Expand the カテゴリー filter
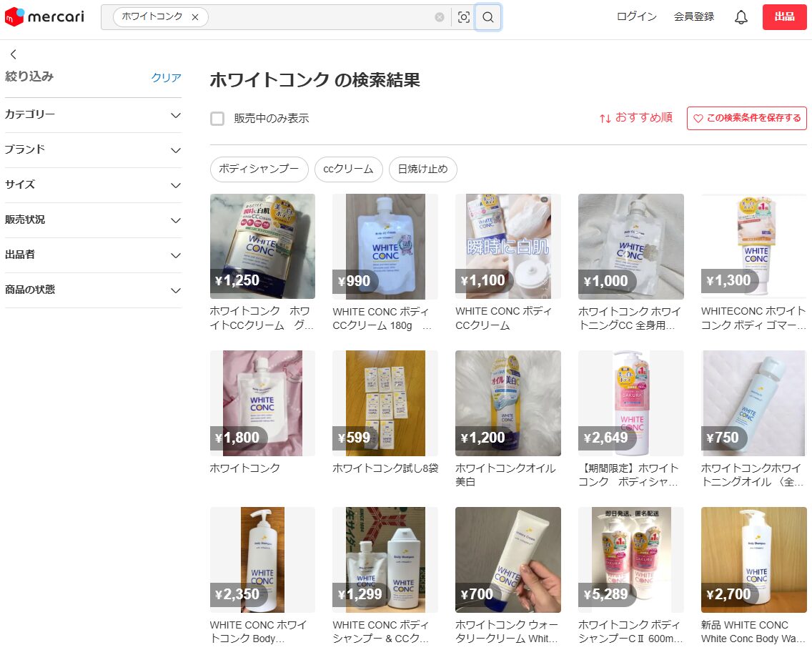 (93, 115)
